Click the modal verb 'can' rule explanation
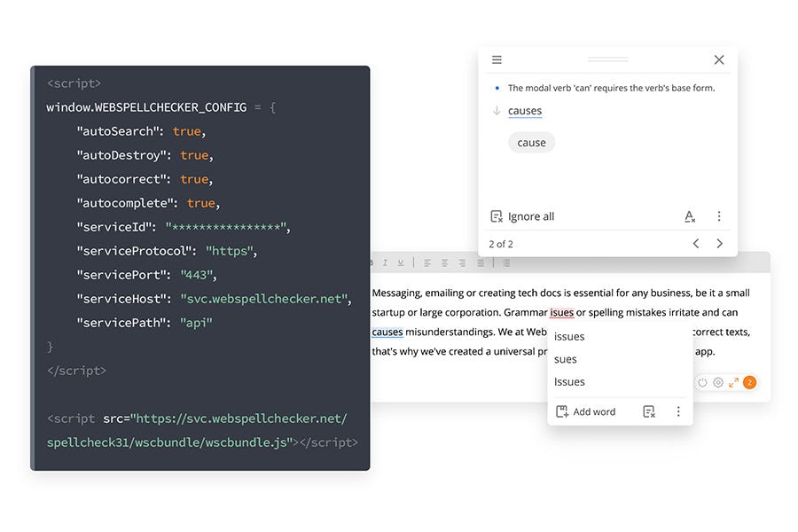 [611, 88]
